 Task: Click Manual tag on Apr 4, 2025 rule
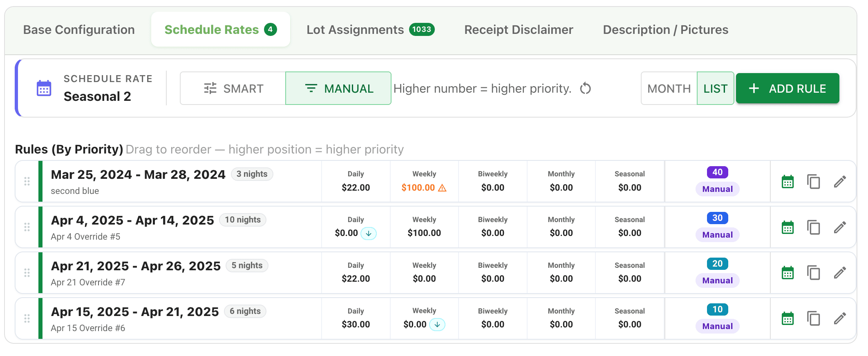[718, 235]
